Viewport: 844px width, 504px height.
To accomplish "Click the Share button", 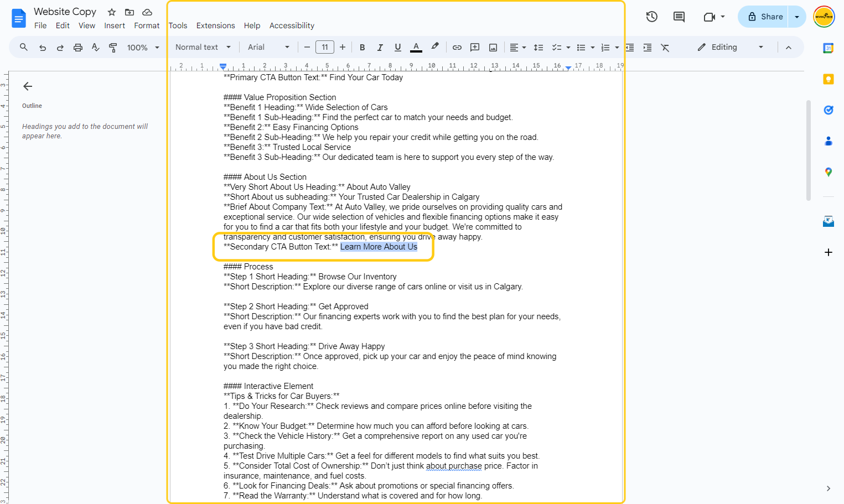I will point(764,17).
